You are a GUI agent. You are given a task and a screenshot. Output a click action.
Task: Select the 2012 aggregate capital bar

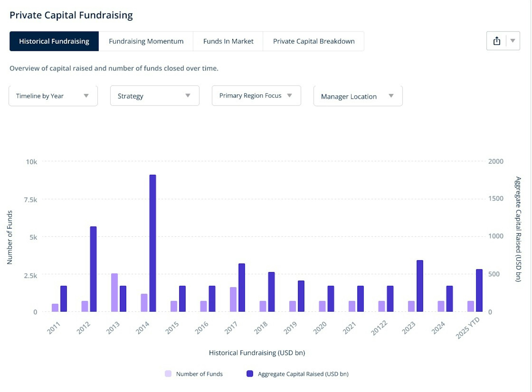(93, 269)
